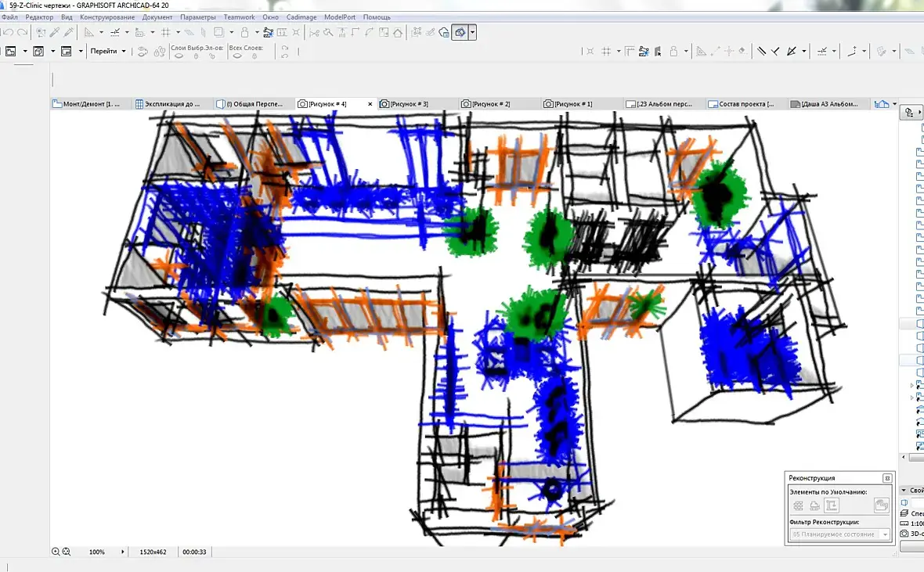Switch to the Рисунок # 3 tab
The width and height of the screenshot is (924, 572).
pos(418,103)
